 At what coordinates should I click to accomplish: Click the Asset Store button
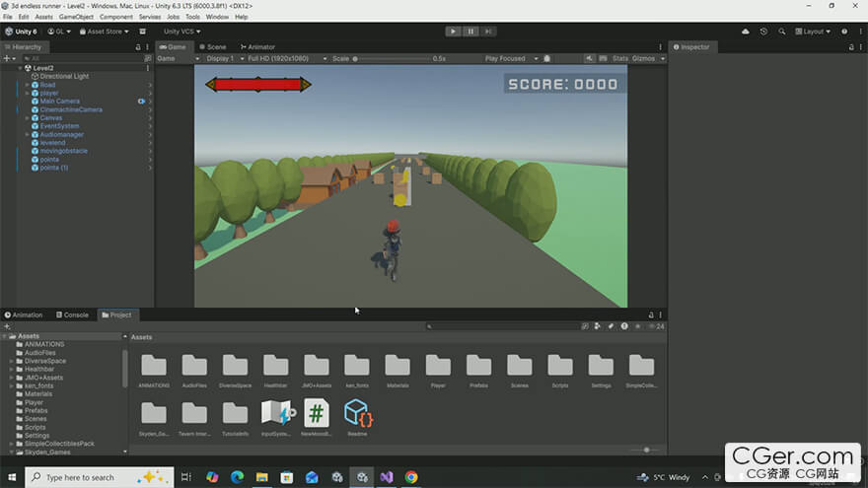click(x=105, y=31)
